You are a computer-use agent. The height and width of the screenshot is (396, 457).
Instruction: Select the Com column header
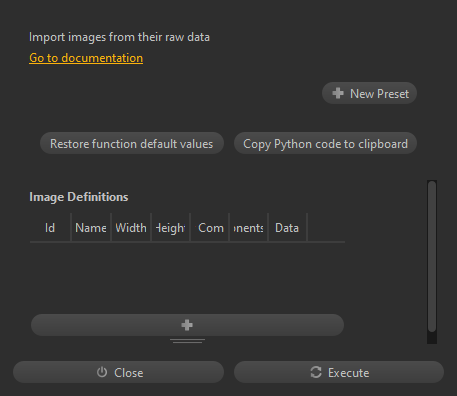tap(210, 228)
